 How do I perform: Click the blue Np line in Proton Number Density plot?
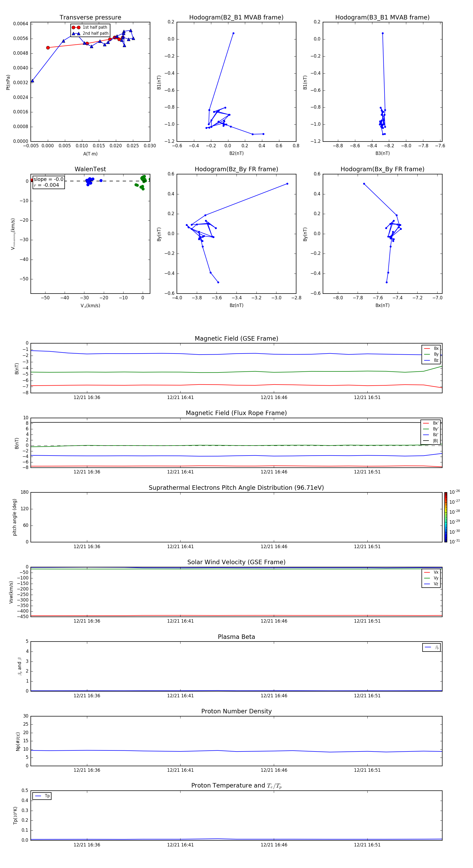coord(236,751)
